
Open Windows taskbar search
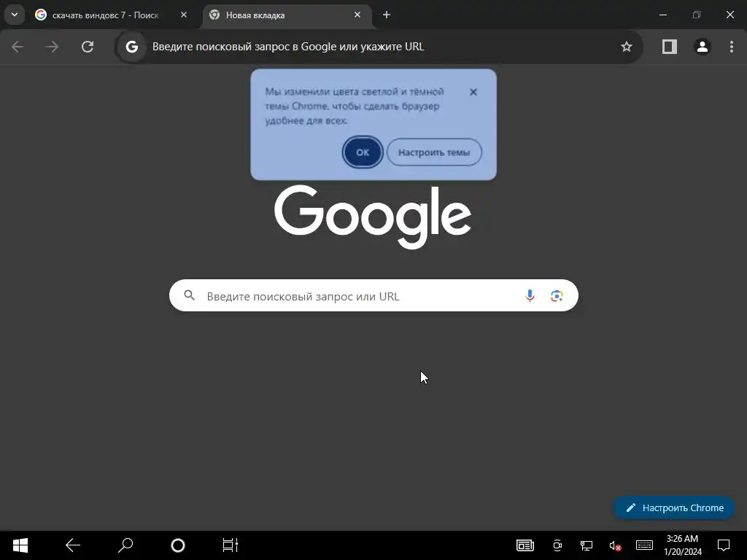pos(125,545)
